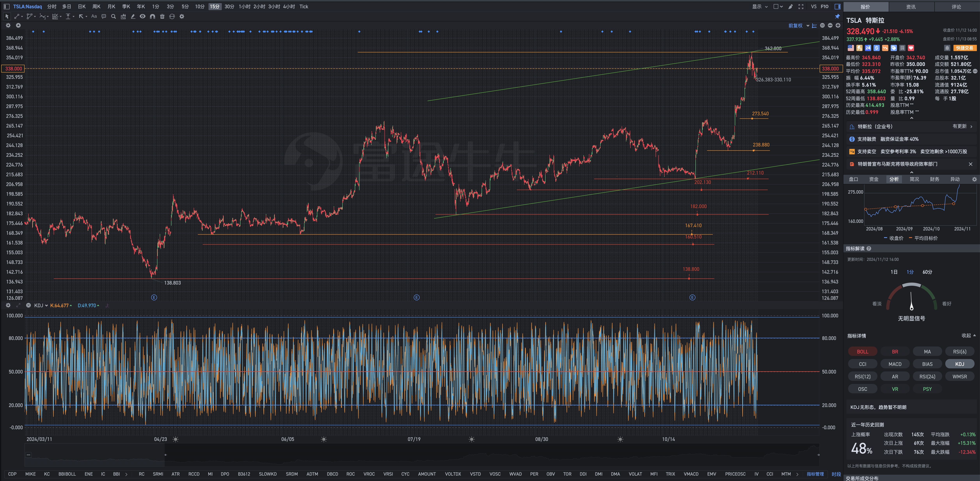
Task: Select the BOLL indicator button
Action: [x=862, y=351]
